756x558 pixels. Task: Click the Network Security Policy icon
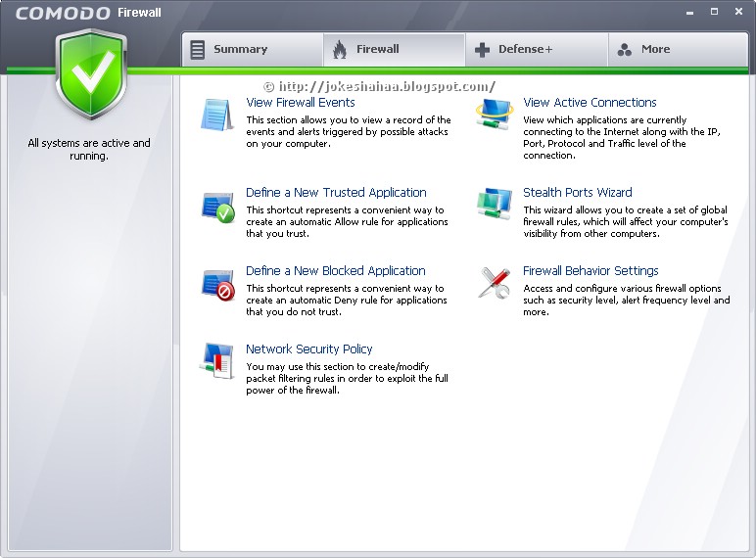217,361
